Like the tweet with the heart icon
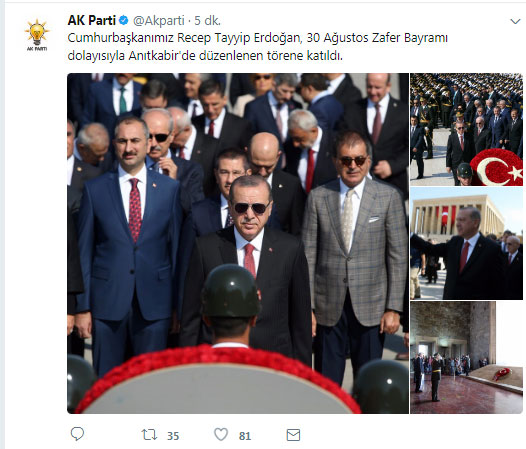 [221, 435]
